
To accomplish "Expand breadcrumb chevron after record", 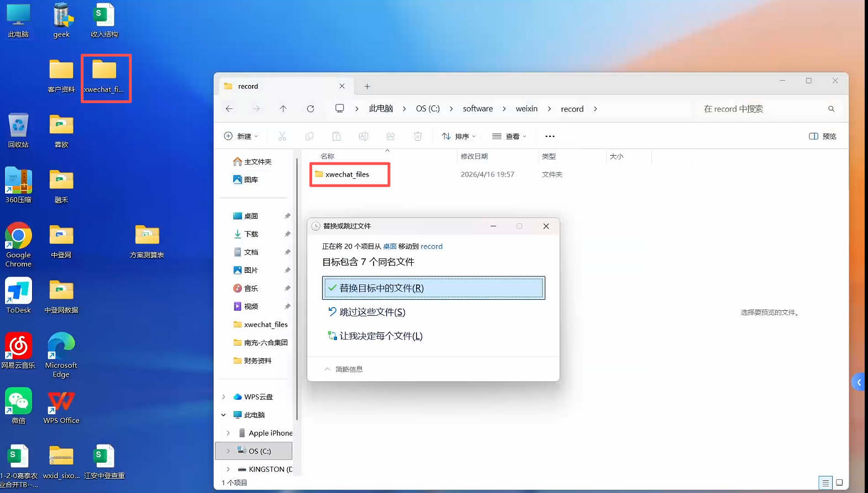I will 595,109.
